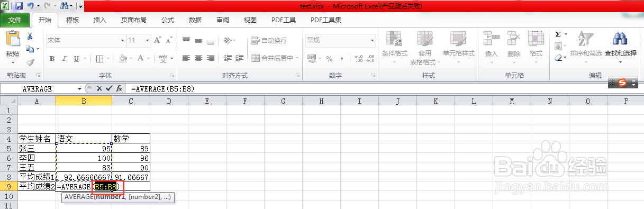Click Insert Function fx icon
The height and width of the screenshot is (209, 644).
click(119, 88)
